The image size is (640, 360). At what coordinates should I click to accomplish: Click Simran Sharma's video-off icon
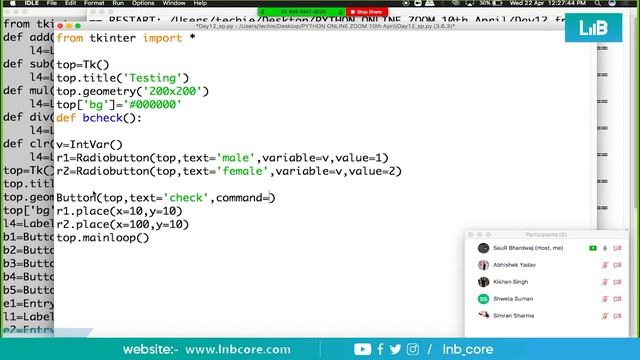click(617, 316)
